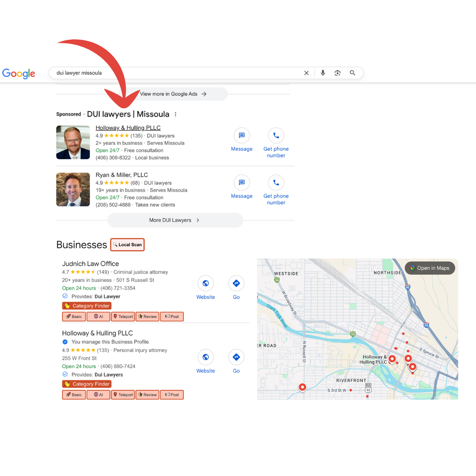This screenshot has height=476, width=476.
Task: Click Review button under Holloway & Hulling
Action: pos(148,395)
